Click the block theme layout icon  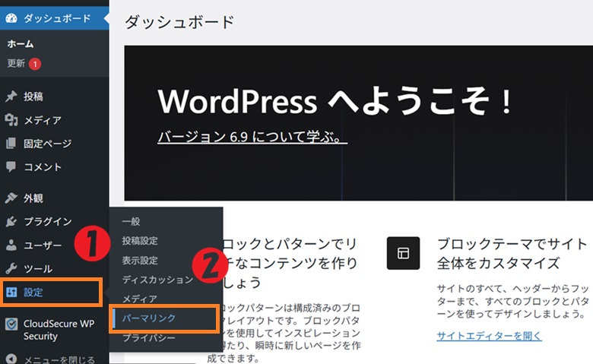pyautogui.click(x=403, y=253)
